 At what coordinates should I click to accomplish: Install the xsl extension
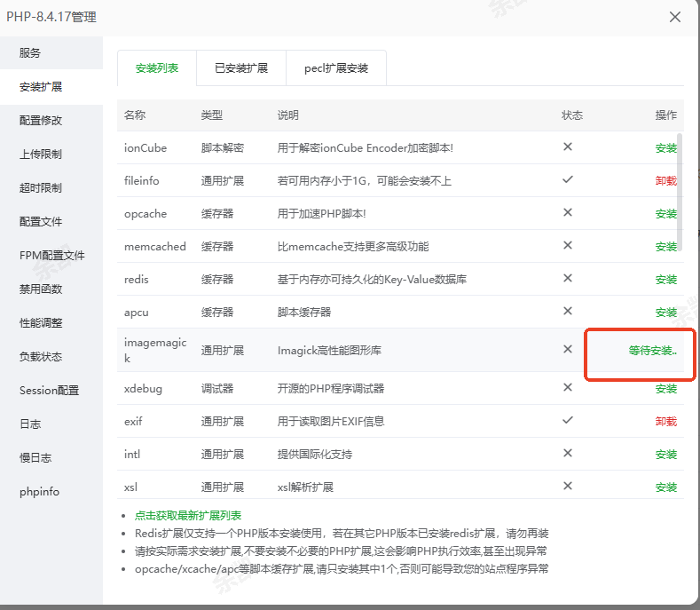click(x=665, y=487)
